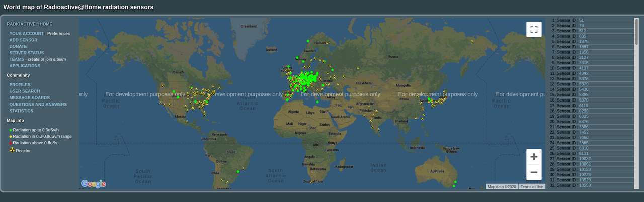644x202 pixels.
Task: Click the reactor marker in northeastern Russia
Action: click(472, 42)
